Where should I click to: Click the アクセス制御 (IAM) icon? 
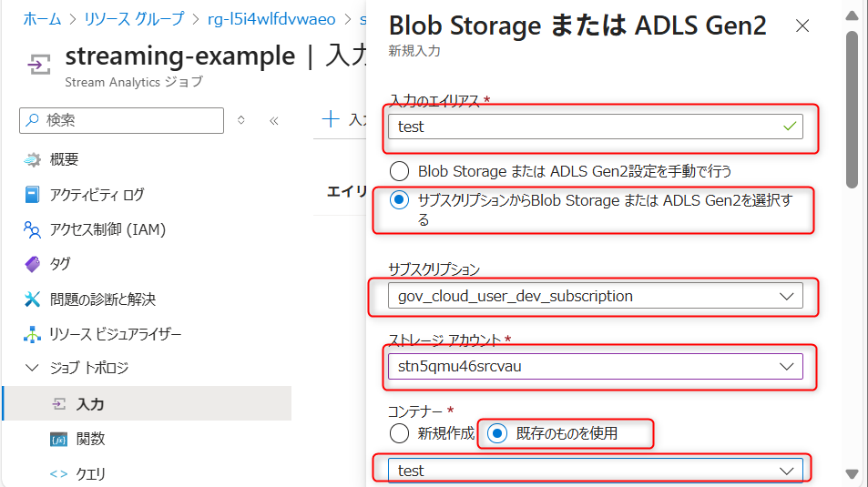coord(33,229)
